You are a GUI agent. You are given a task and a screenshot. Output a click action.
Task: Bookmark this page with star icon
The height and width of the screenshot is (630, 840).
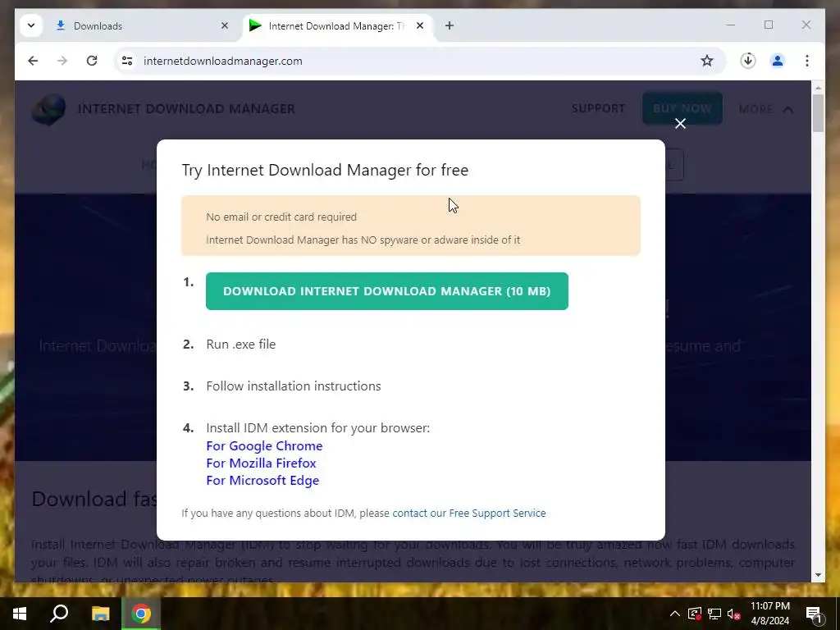point(707,61)
